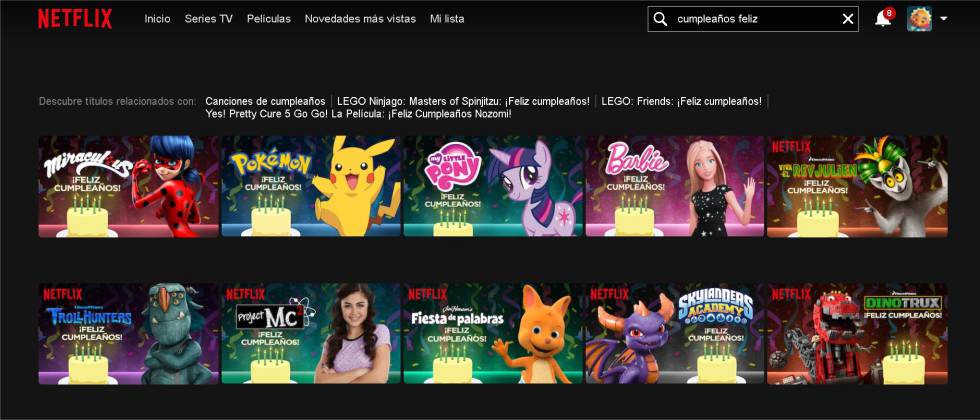Select the Barbie ¡Feliz Cumpleaños! thumbnail
Viewport: 980px width, 420px height.
coord(675,186)
